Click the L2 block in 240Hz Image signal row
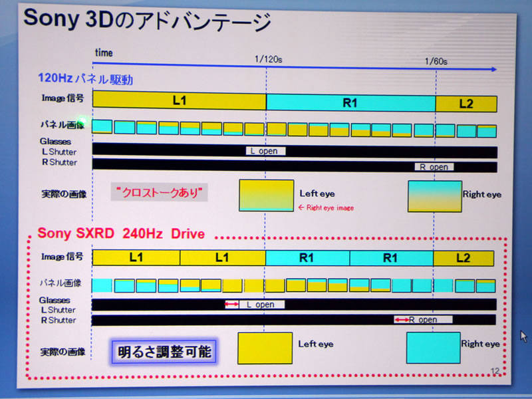 coord(464,259)
